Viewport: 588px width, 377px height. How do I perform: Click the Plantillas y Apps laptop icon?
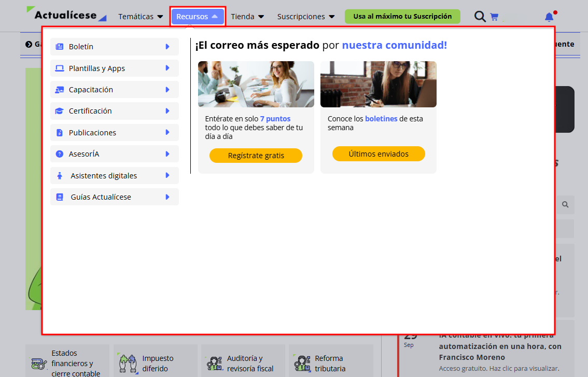[x=59, y=68]
